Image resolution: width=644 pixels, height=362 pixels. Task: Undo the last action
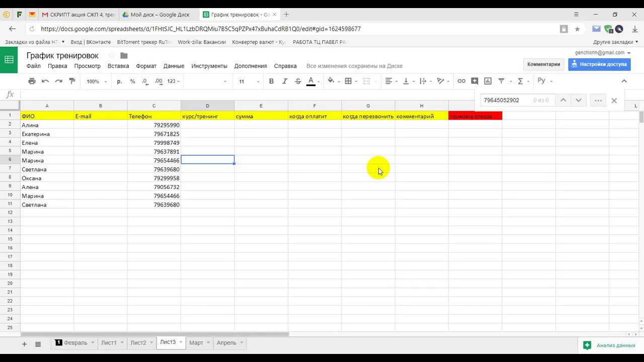(45, 81)
